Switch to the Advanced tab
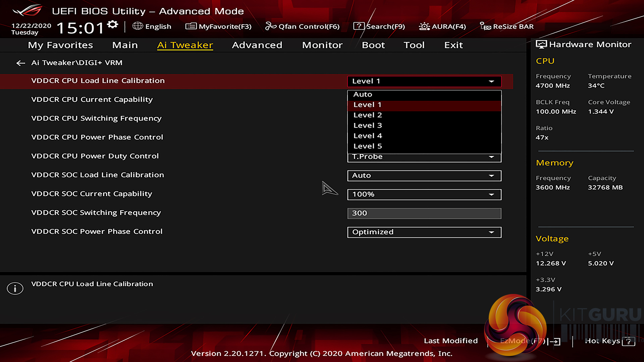644x362 pixels. (257, 45)
